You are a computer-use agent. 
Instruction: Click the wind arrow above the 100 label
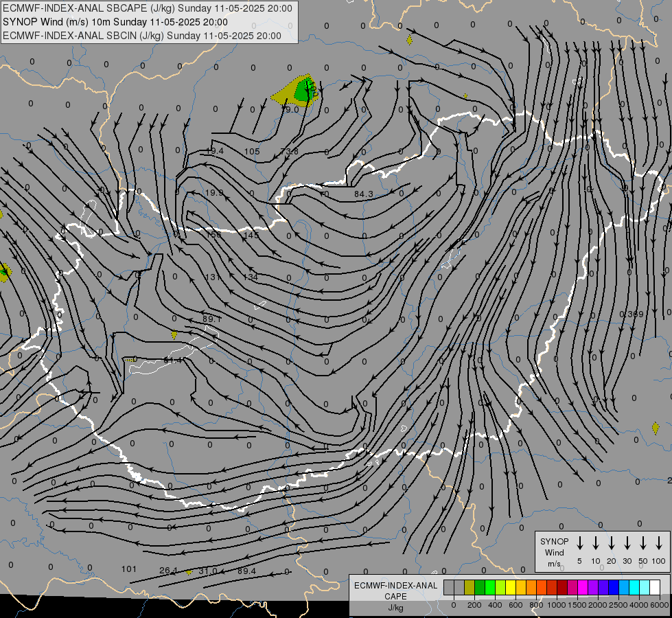click(x=659, y=542)
